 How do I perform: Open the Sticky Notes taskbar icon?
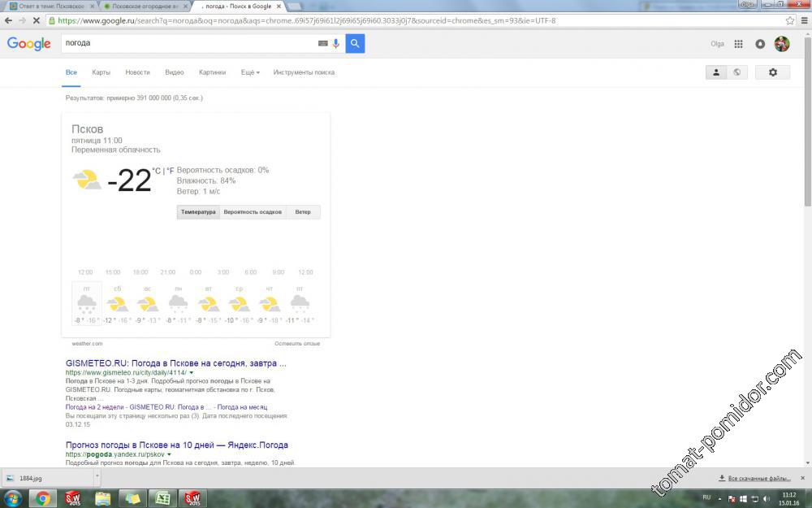[132, 499]
